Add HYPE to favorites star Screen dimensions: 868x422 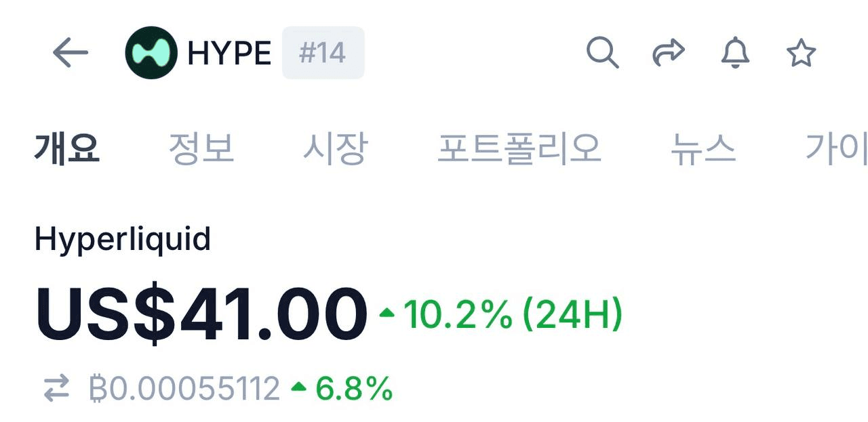coord(801,53)
